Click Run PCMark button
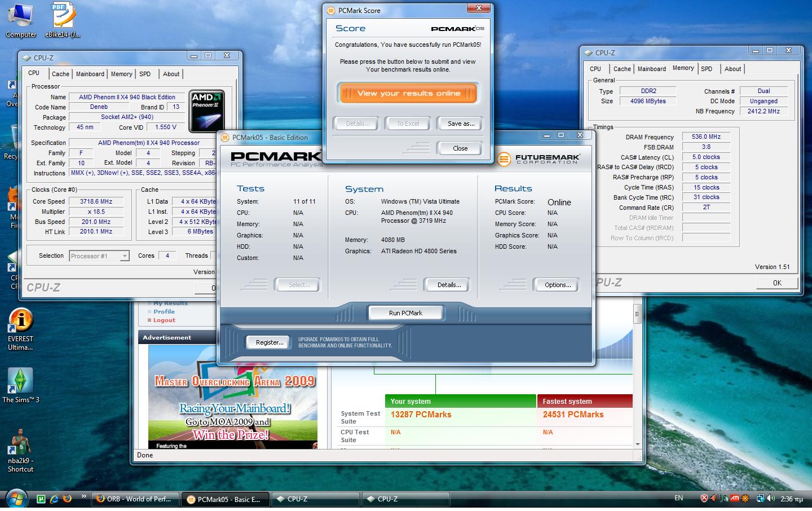This screenshot has width=812, height=511. 405,313
